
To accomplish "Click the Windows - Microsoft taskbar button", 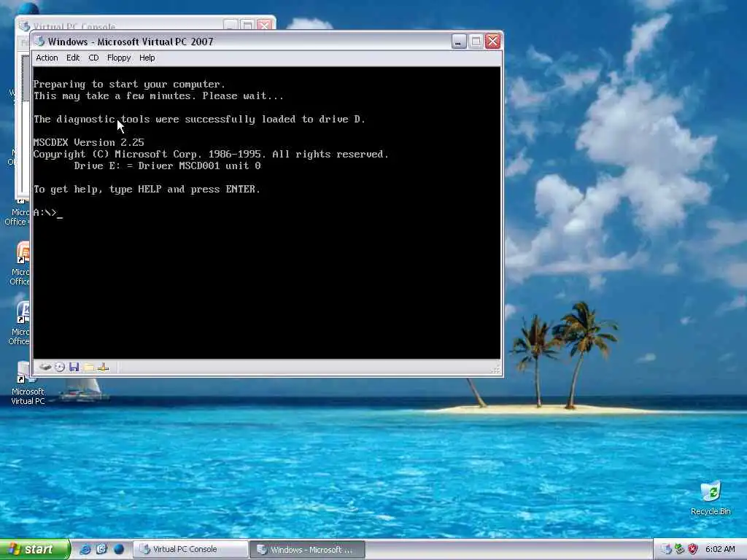I will [x=307, y=550].
